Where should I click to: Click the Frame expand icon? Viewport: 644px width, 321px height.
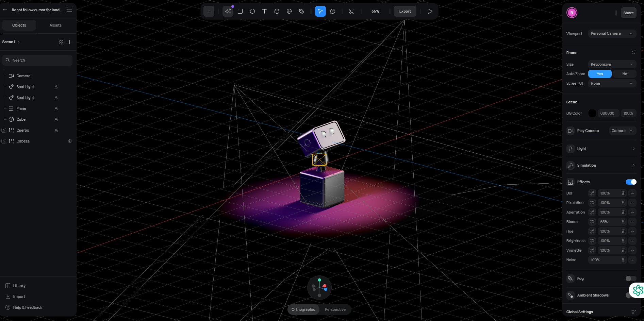point(634,53)
